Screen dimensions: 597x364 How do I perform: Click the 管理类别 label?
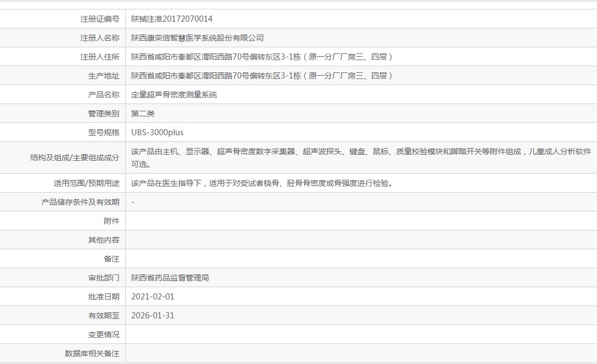point(104,114)
